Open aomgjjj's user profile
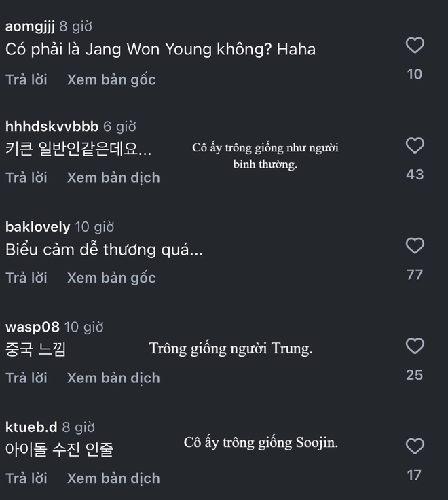This screenshot has height=500, width=448. pyautogui.click(x=30, y=26)
